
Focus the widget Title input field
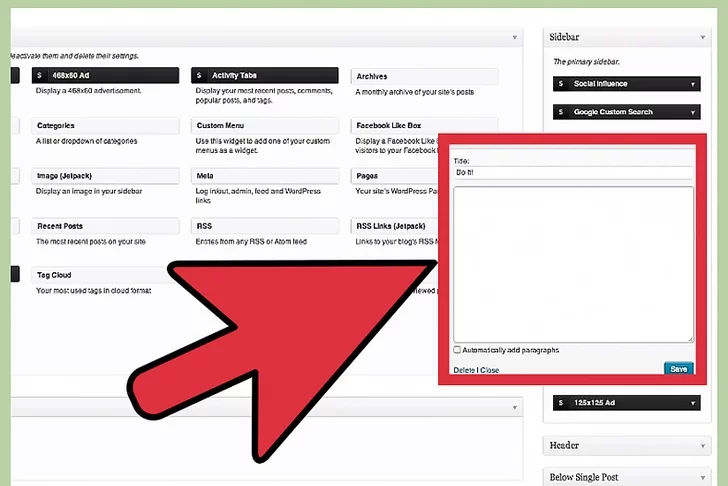(572, 173)
